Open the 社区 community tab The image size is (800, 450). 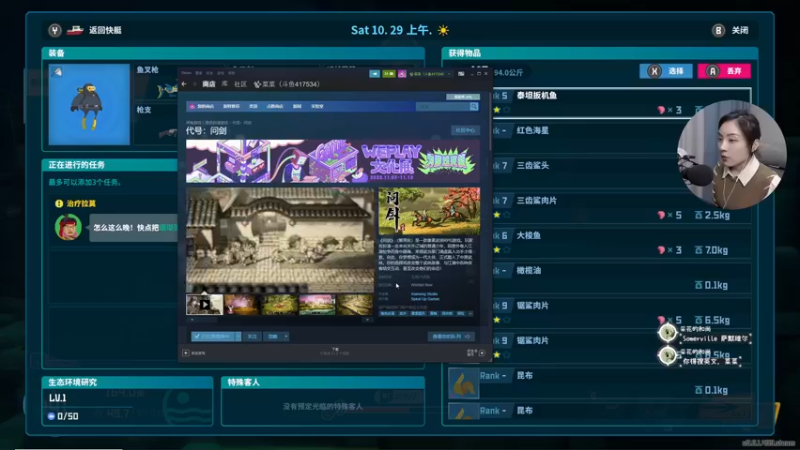pyautogui.click(x=240, y=84)
